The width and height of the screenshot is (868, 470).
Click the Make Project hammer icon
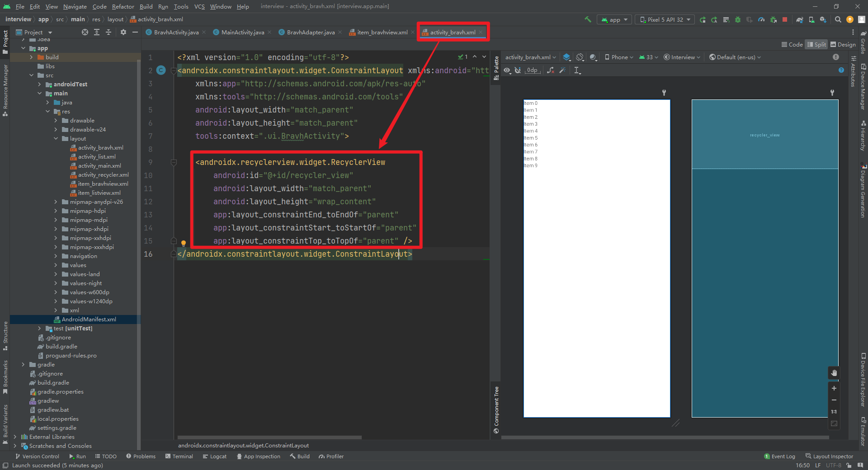tap(588, 19)
